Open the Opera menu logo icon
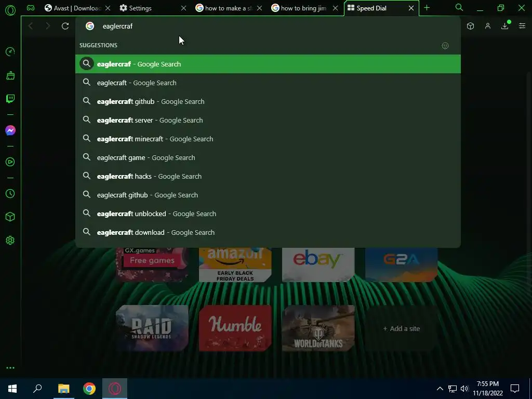This screenshot has height=399, width=532. point(10,10)
